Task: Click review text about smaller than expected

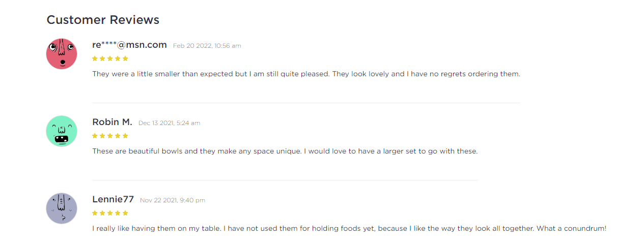Action: 305,74
